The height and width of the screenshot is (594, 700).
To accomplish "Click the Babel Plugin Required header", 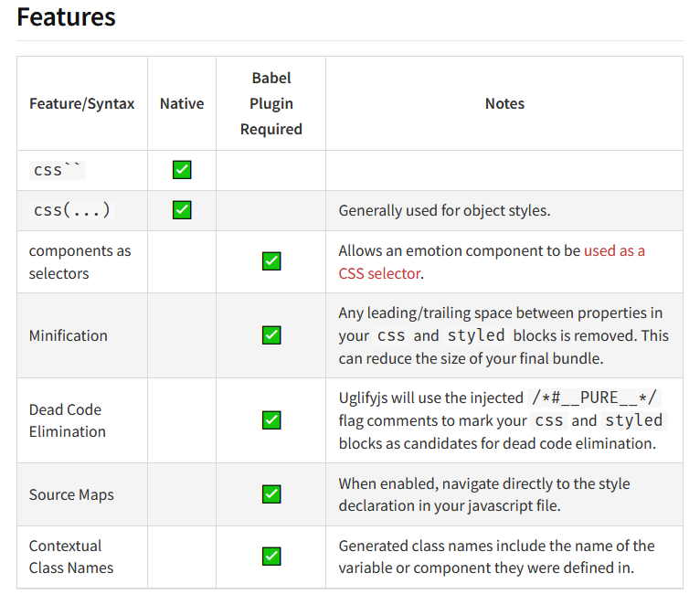I will [x=271, y=104].
